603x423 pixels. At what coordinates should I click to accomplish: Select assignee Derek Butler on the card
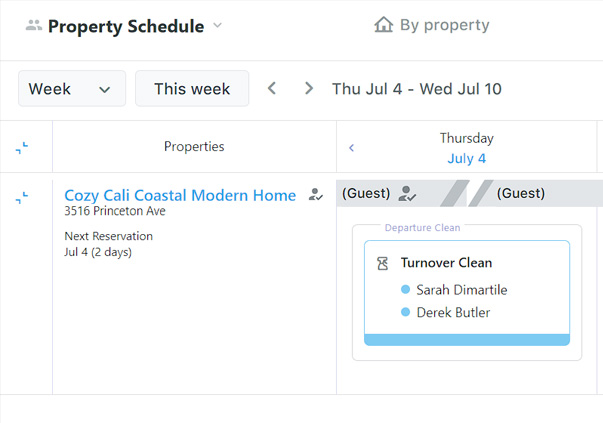click(453, 313)
